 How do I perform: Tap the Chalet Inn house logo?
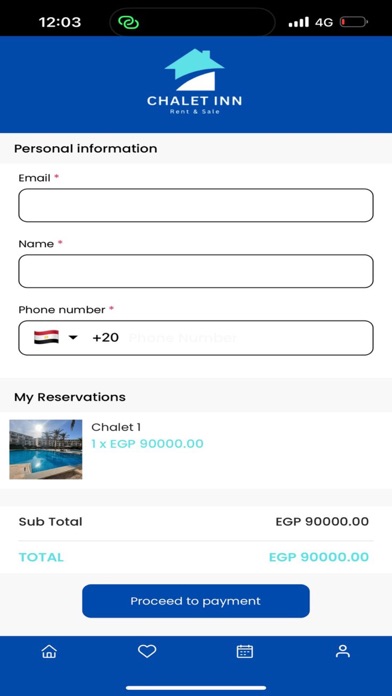pyautogui.click(x=194, y=70)
